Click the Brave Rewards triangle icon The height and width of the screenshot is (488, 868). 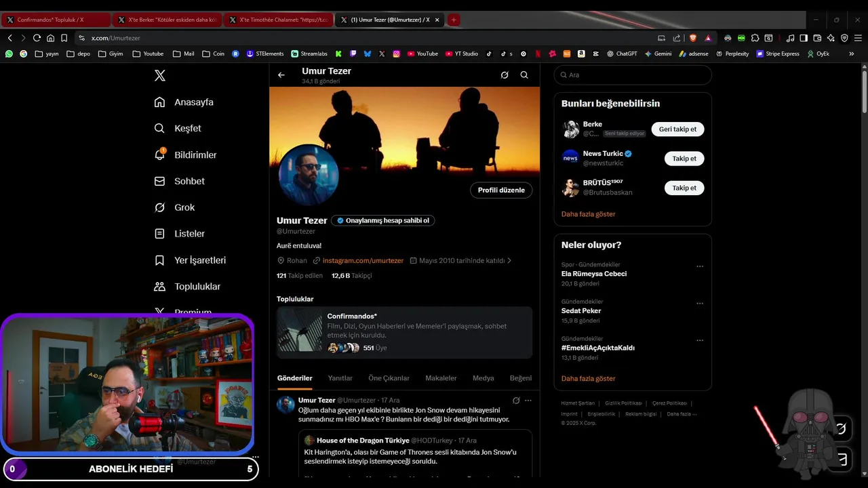[708, 38]
